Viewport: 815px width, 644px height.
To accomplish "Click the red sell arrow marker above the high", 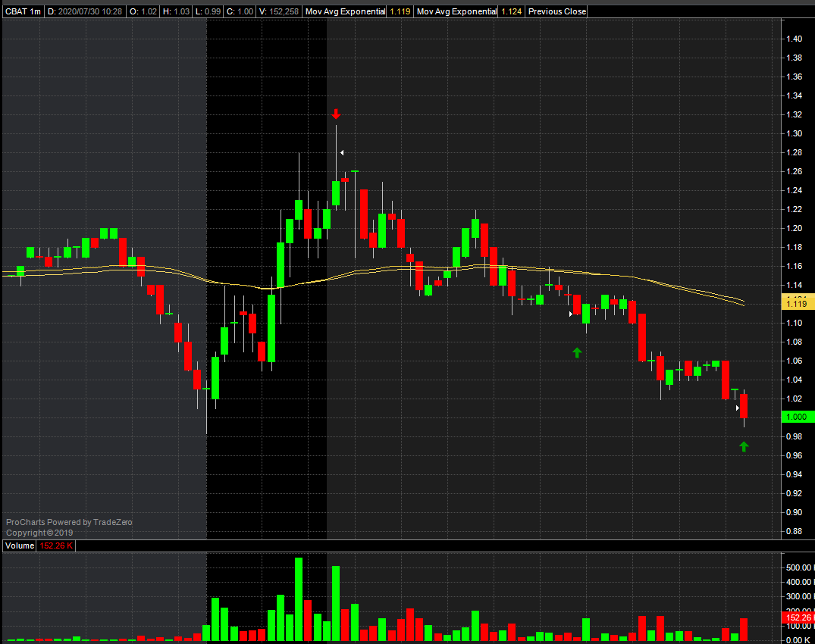I will [337, 114].
